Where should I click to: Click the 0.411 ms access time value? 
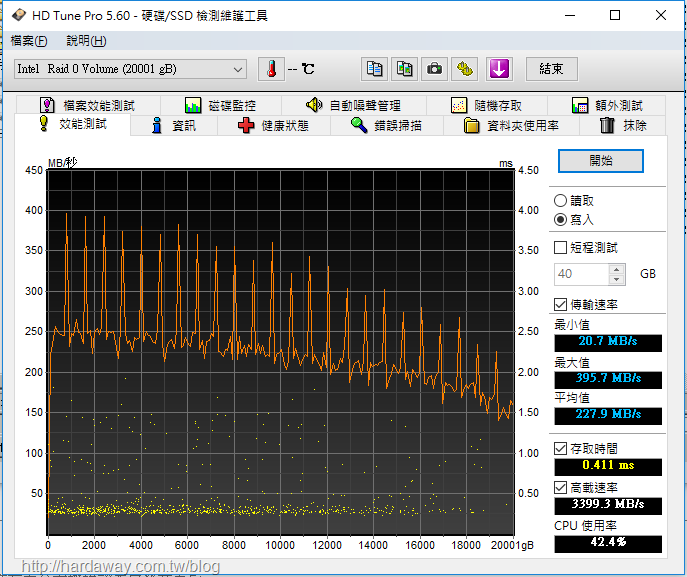point(608,466)
